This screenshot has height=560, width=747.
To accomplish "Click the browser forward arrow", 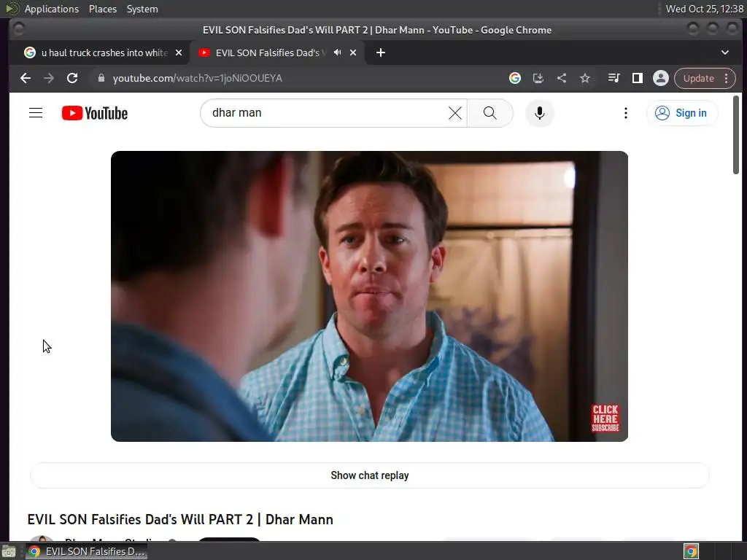I will coord(49,78).
